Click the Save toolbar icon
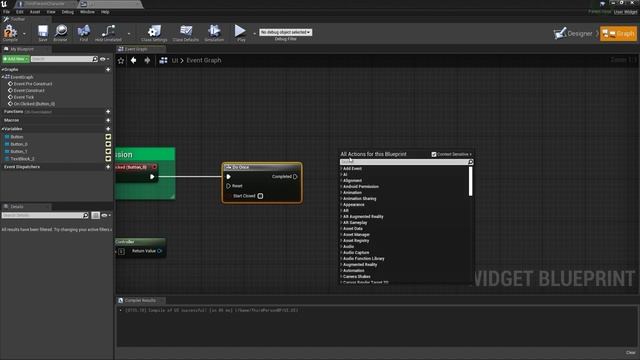 (42, 32)
